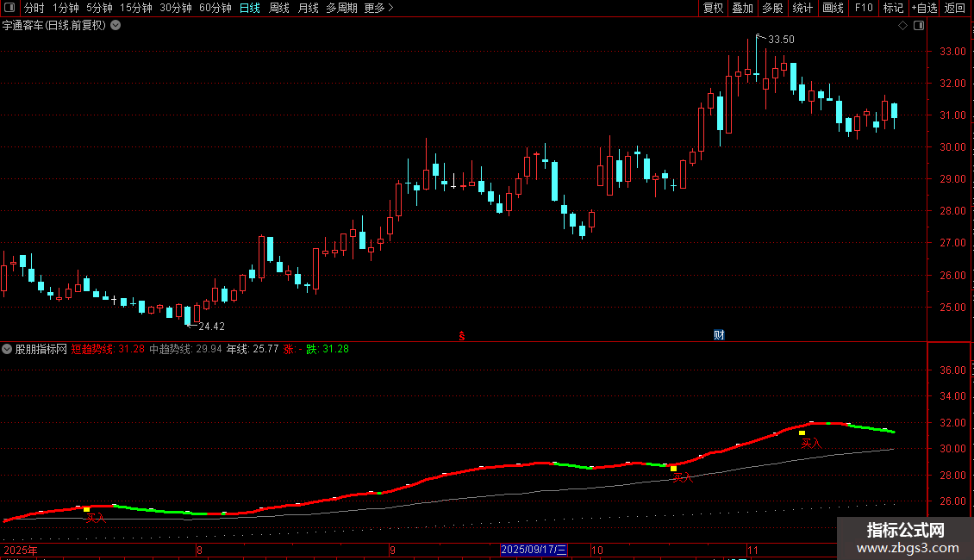Open the 多周期 multi-period view
Image resolution: width=974 pixels, height=560 pixels.
pyautogui.click(x=341, y=8)
